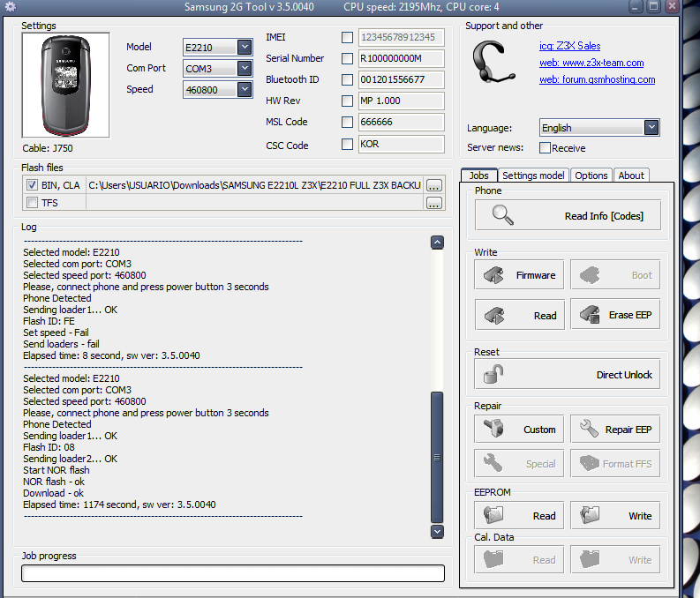This screenshot has height=598, width=700.
Task: Click the log scroll down arrow
Action: click(437, 531)
